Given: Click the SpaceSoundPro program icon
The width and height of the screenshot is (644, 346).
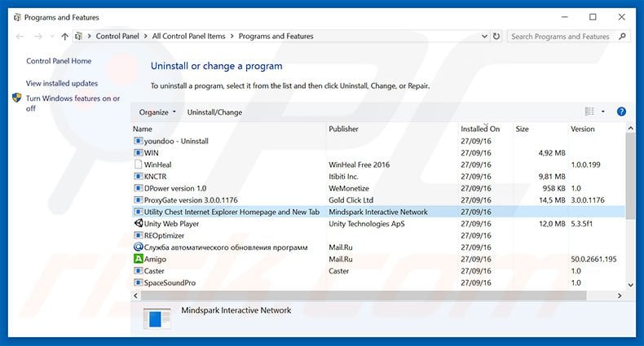Looking at the screenshot, I should pyautogui.click(x=139, y=282).
